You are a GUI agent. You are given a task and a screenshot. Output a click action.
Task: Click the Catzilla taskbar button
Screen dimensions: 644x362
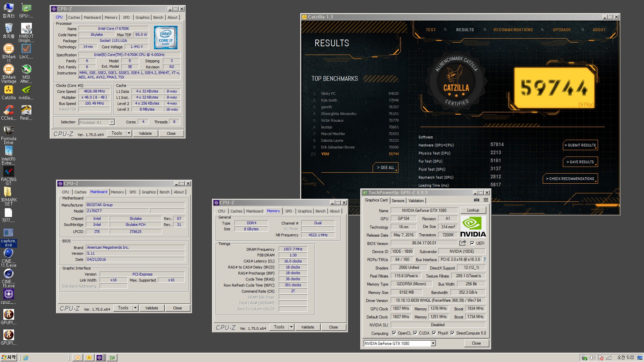tap(89, 358)
